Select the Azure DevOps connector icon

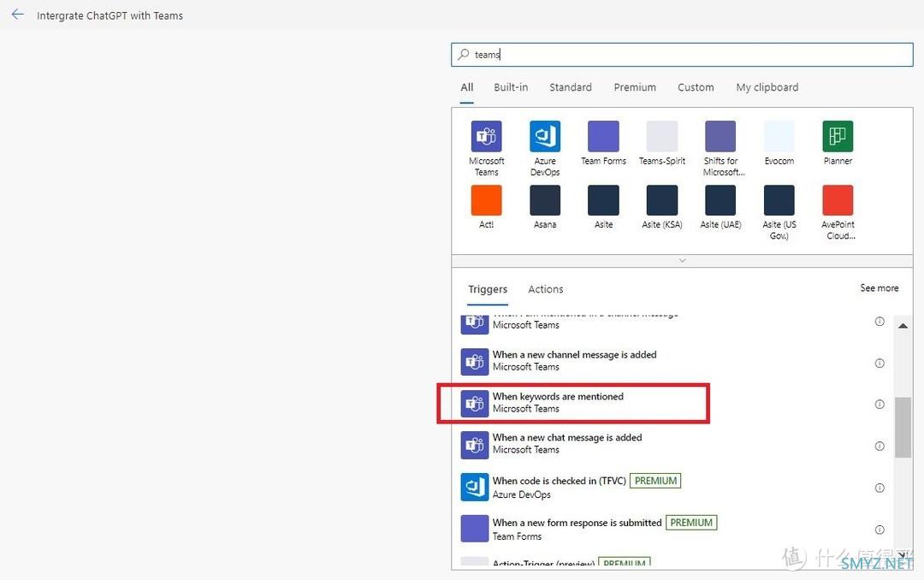544,136
